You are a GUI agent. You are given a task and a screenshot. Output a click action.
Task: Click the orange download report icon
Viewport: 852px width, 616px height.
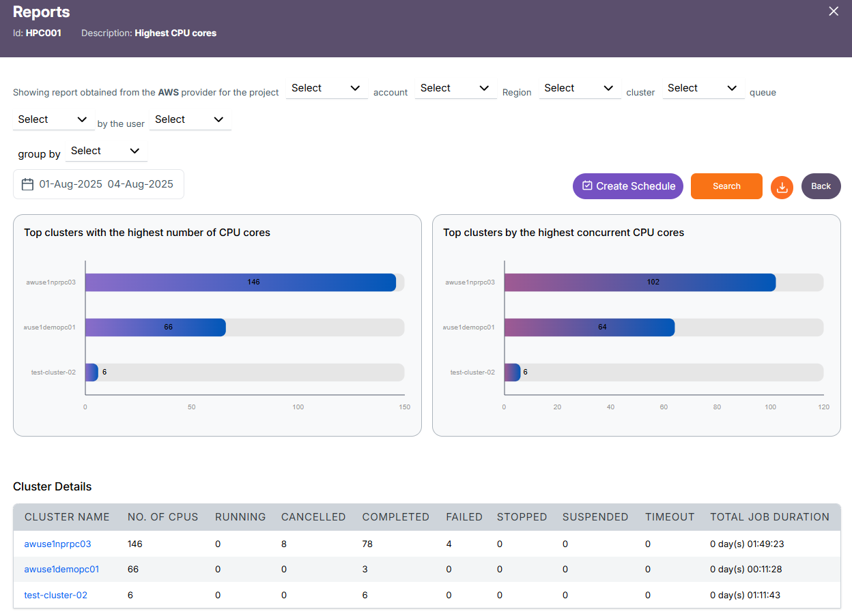click(782, 188)
